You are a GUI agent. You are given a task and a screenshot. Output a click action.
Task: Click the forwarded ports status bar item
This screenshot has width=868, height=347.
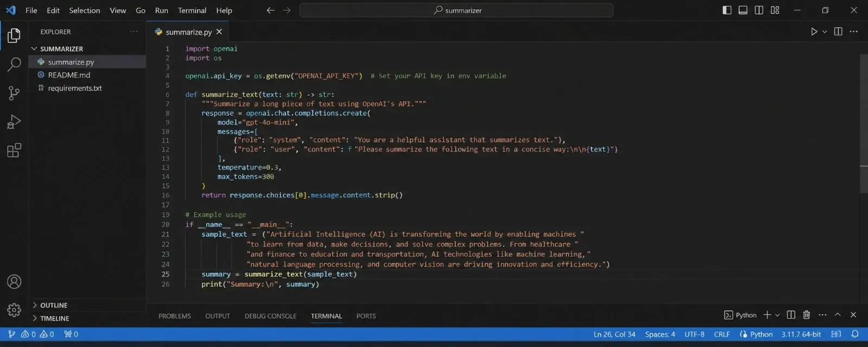[71, 334]
